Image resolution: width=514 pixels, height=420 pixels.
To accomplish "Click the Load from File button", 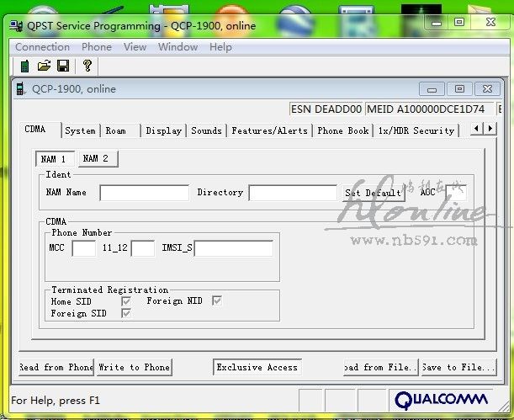I will (380, 367).
